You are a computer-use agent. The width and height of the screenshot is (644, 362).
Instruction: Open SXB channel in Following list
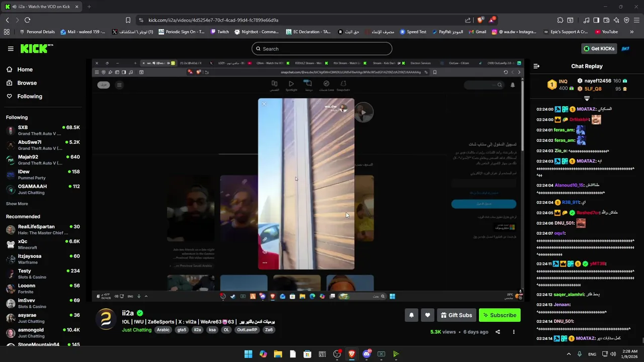point(43,131)
